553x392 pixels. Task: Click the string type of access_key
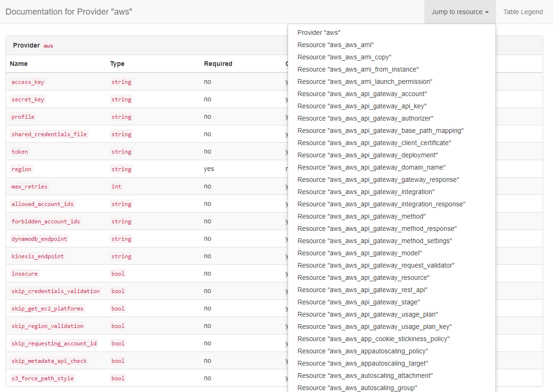click(121, 82)
